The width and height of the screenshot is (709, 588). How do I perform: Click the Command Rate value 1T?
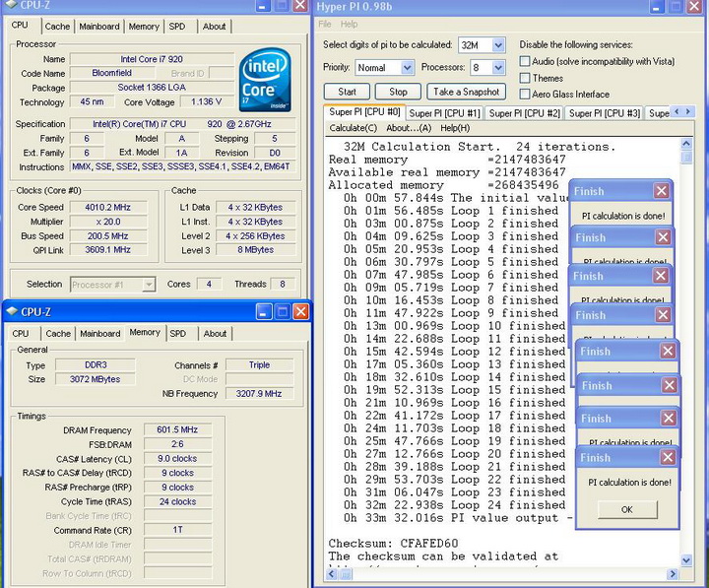click(177, 530)
